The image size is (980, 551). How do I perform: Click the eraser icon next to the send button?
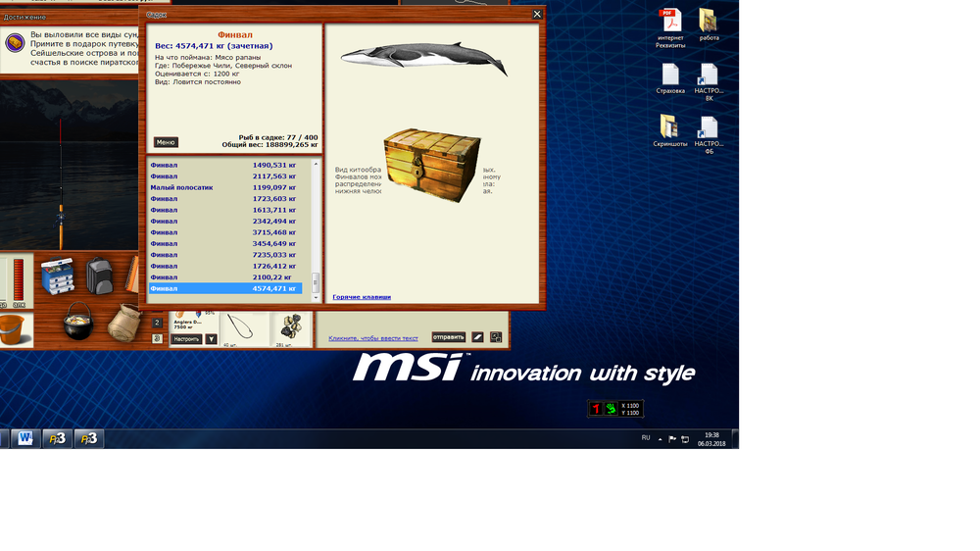(478, 337)
